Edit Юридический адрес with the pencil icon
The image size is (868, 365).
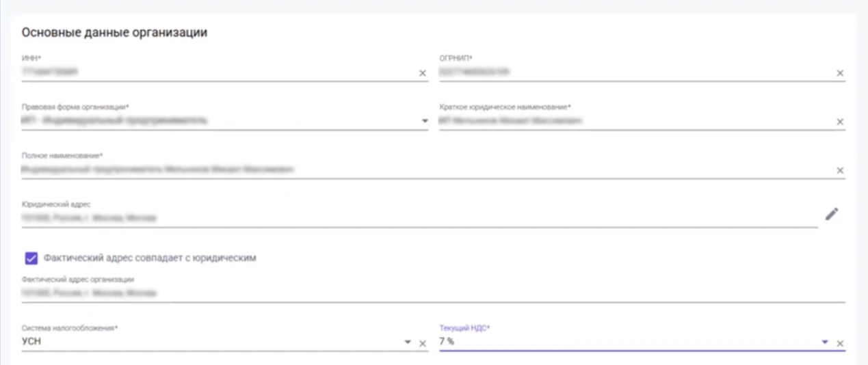831,214
